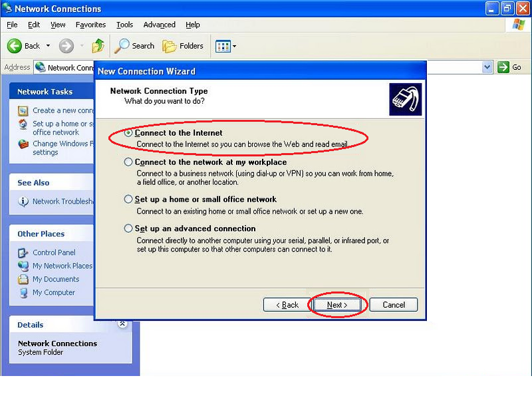Viewport: 532px width, 398px height.
Task: Cancel the New Connection Wizard
Action: coord(393,305)
